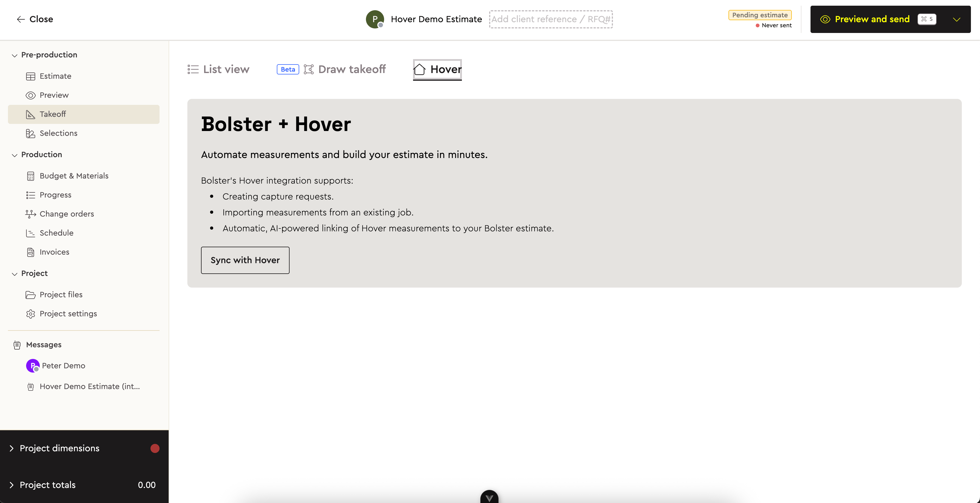Collapse the Production section

coord(14,155)
